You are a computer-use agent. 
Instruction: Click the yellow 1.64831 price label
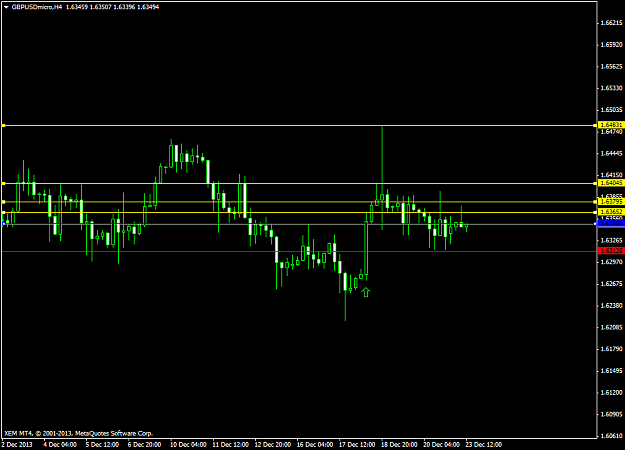pos(611,125)
